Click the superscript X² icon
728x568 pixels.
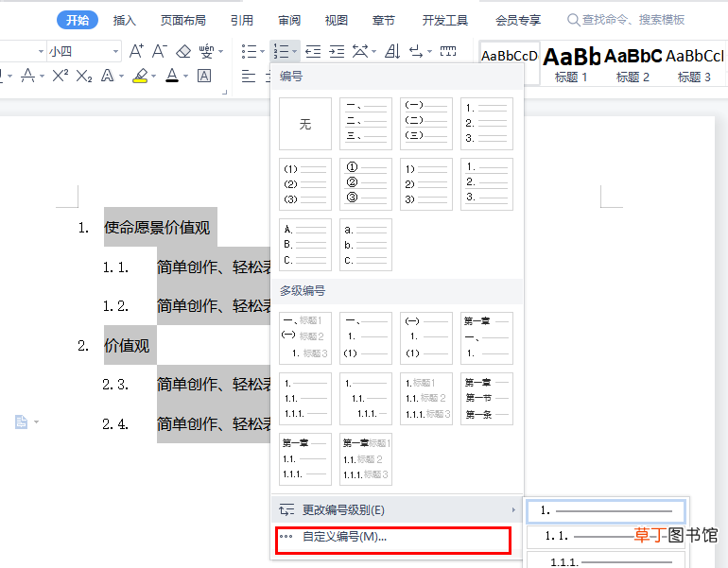(61, 76)
